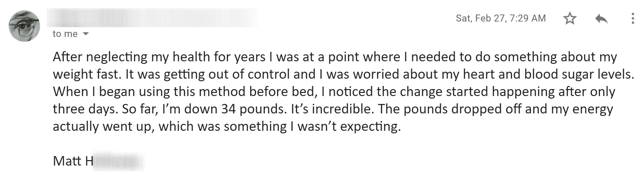Screen dimensions: 644x182
Task: Star this email message
Action: click(x=570, y=18)
